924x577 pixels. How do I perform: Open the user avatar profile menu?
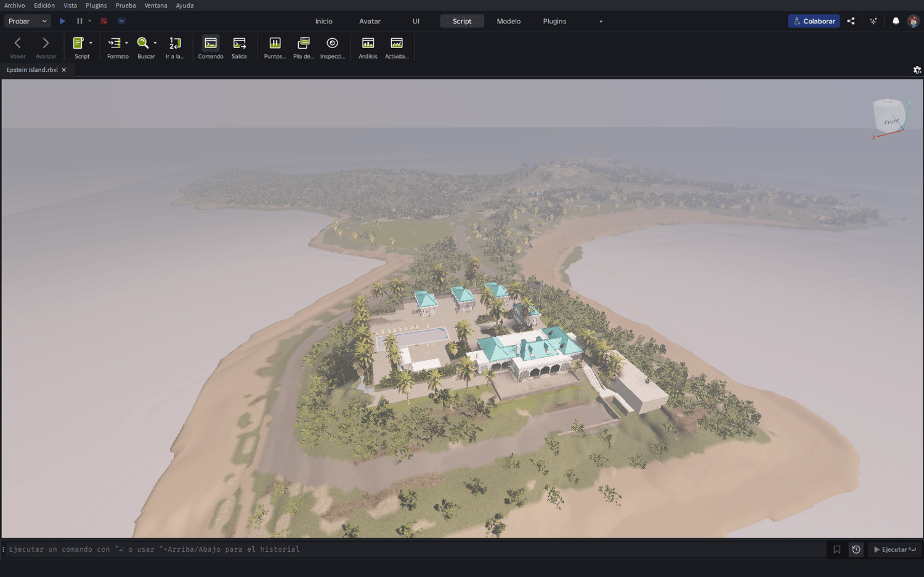click(914, 21)
